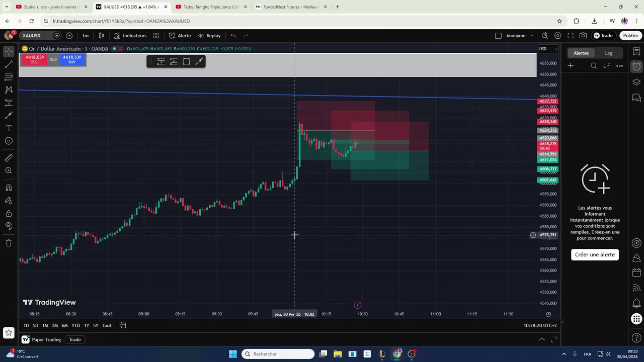The image size is (644, 362).
Task: Switch to the Alertes tab
Action: pos(581,53)
